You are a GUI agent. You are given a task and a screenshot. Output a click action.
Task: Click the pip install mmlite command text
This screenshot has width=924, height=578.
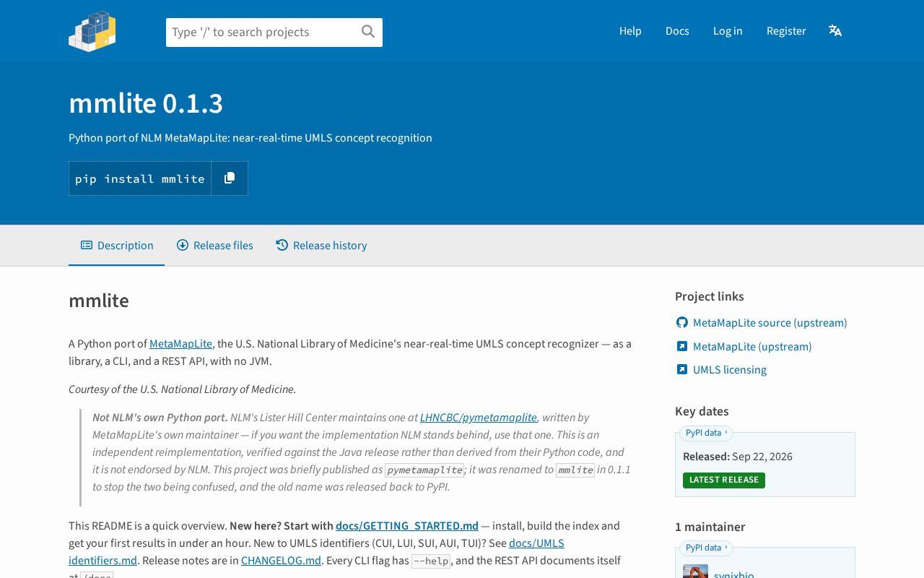click(140, 178)
